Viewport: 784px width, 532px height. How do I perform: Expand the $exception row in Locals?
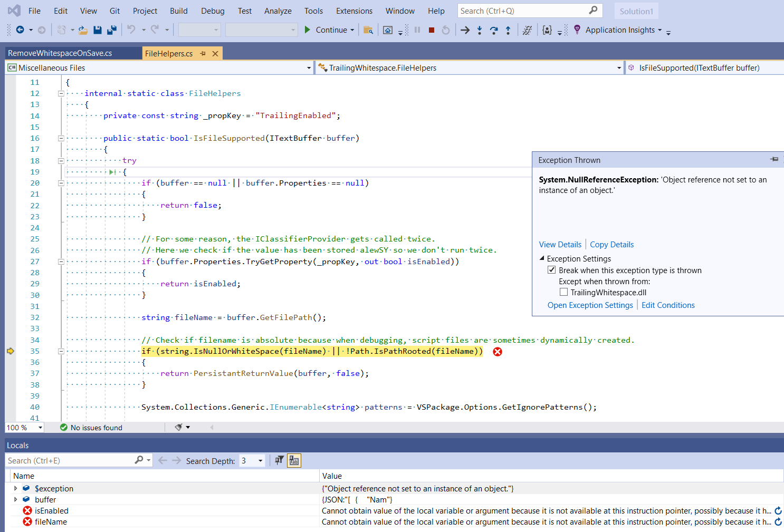(15, 488)
